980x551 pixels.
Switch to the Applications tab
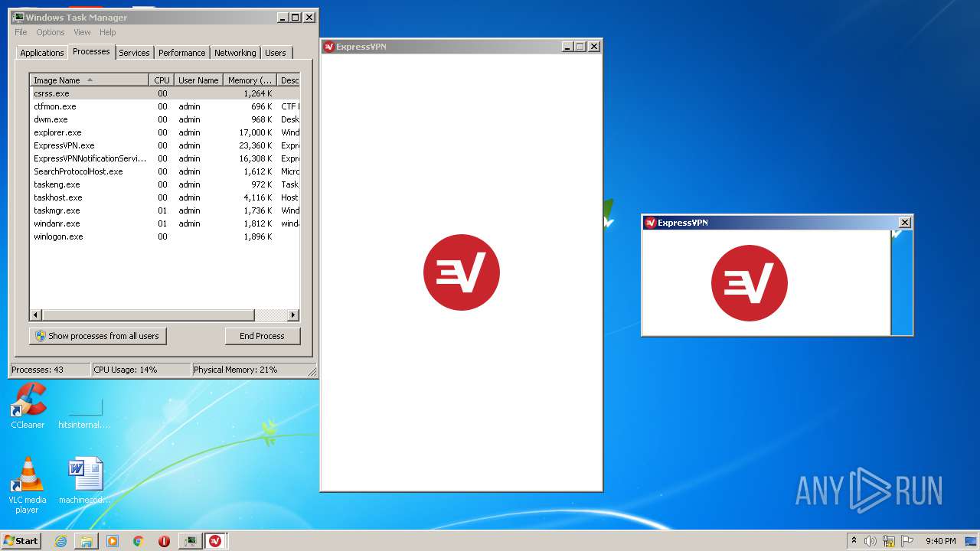(41, 53)
